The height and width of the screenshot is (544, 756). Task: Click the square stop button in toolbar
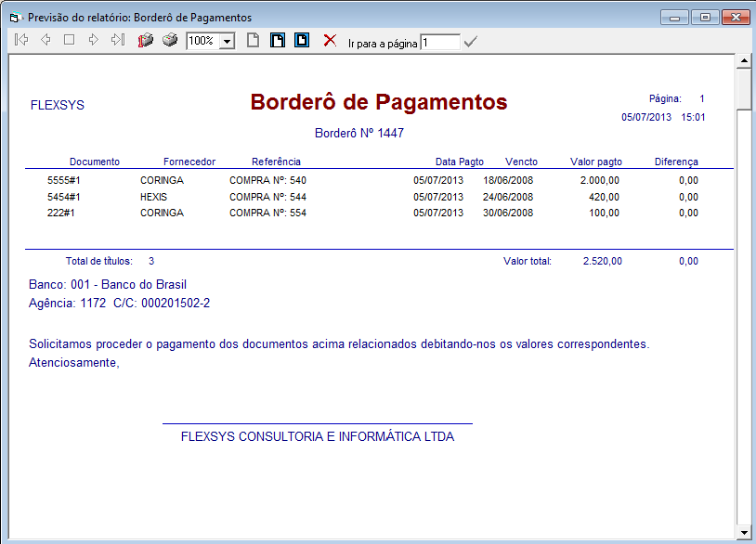(x=69, y=40)
